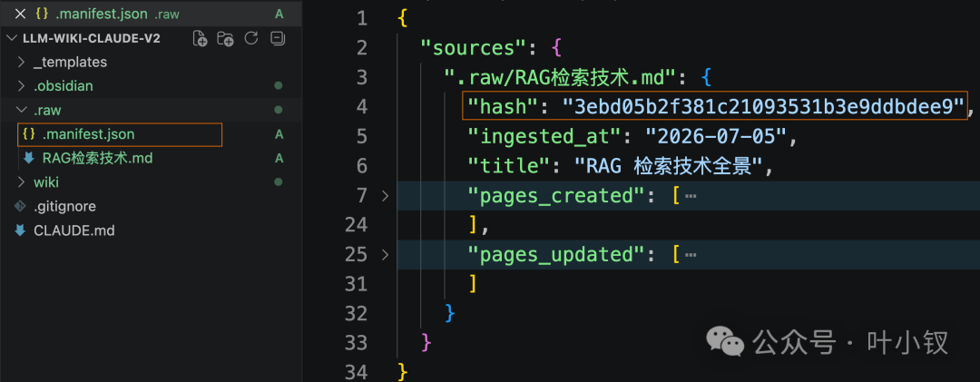Click the "sources" key on line 2
Image resolution: width=980 pixels, height=382 pixels.
pos(475,48)
